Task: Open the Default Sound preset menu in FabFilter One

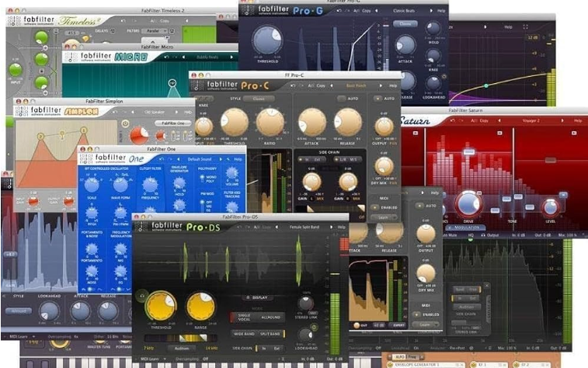Action: pos(200,159)
